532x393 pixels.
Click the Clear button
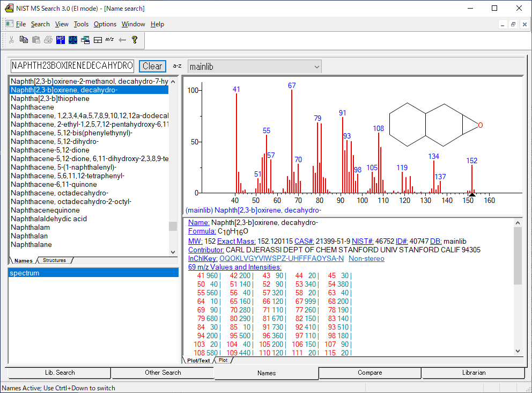[x=152, y=66]
